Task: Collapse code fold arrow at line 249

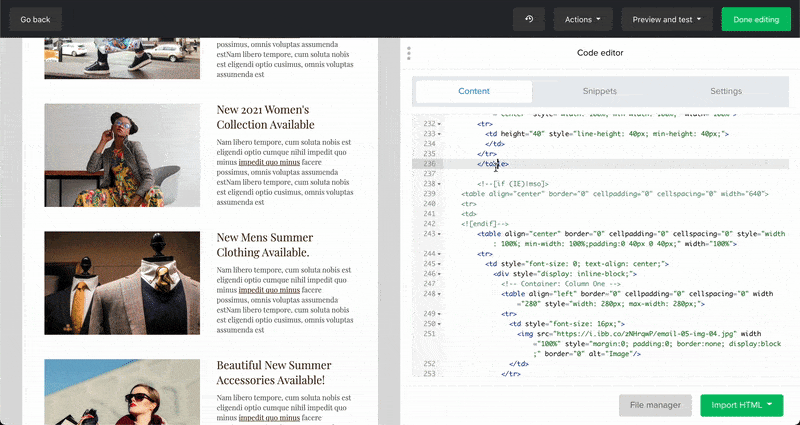Action: [x=439, y=314]
